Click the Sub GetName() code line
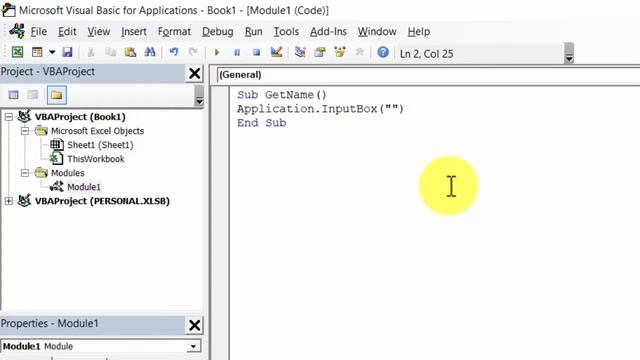The width and height of the screenshot is (640, 360). click(x=282, y=95)
